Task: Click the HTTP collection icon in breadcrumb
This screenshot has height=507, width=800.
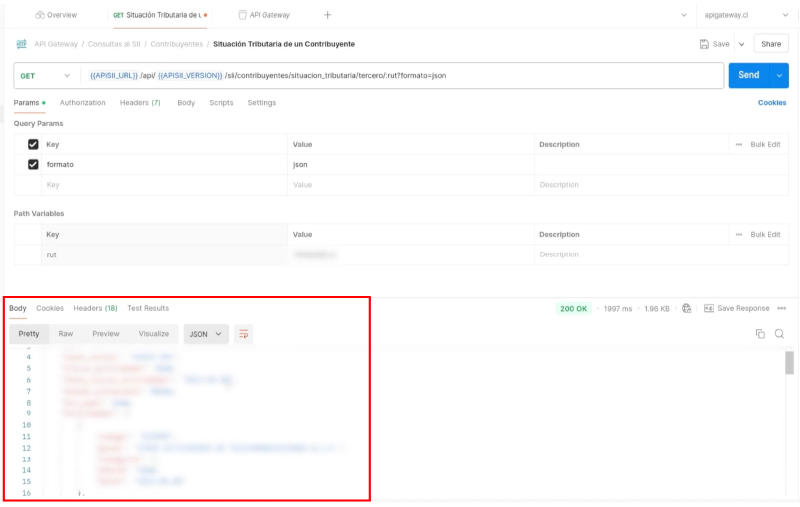Action: pyautogui.click(x=21, y=44)
